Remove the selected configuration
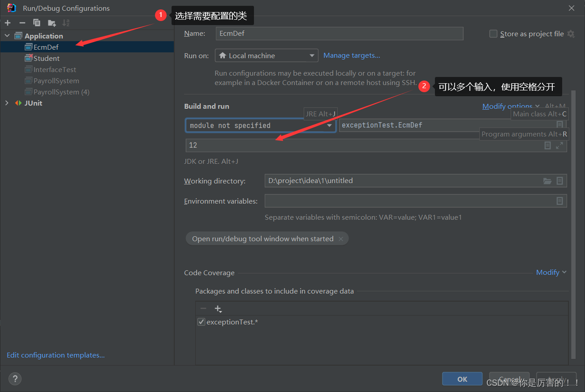The width and height of the screenshot is (585, 392). point(22,22)
